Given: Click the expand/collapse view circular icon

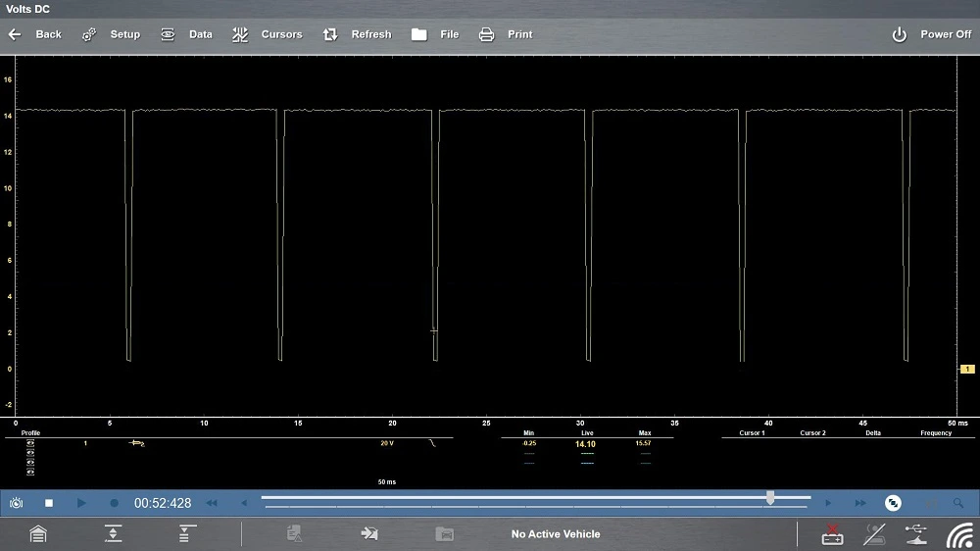Looking at the screenshot, I should click(893, 503).
